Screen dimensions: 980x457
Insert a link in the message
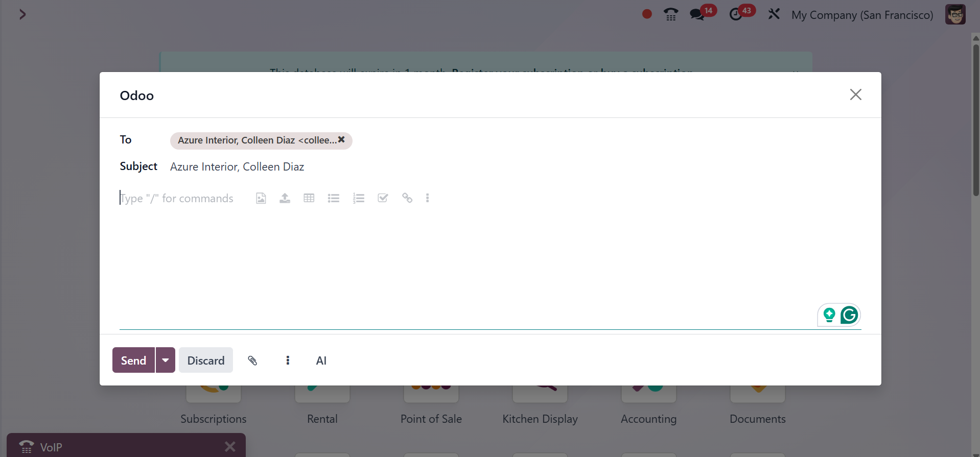(x=407, y=198)
